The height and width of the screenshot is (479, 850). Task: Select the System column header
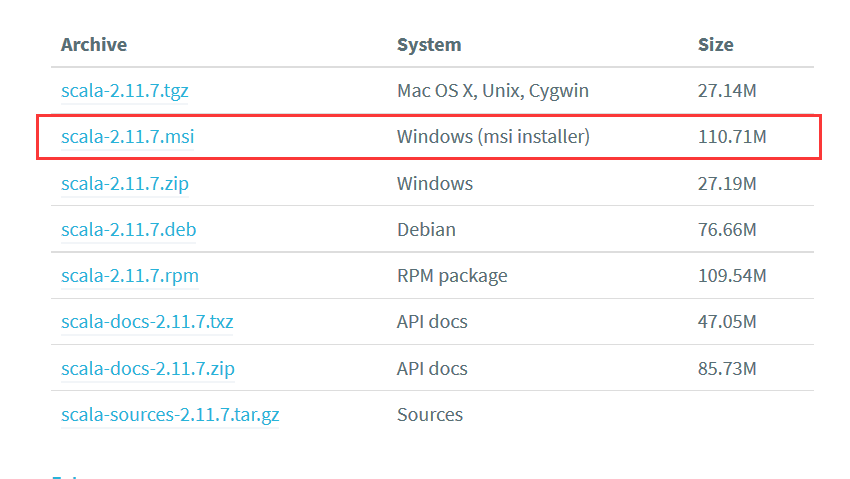click(x=429, y=44)
